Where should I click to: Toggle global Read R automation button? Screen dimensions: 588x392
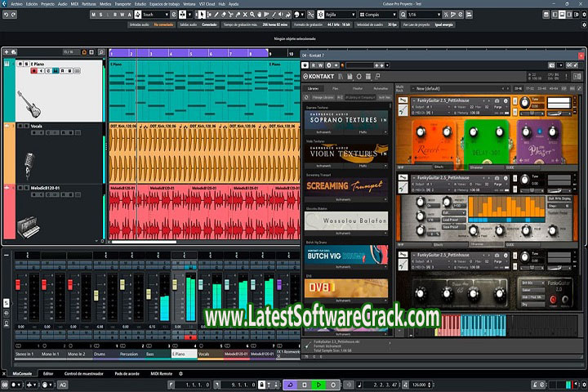(115, 15)
